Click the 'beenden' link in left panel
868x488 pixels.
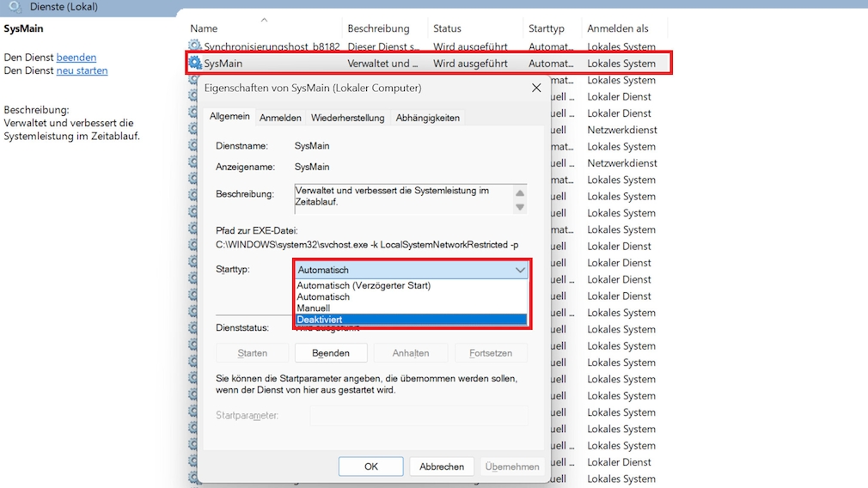point(76,58)
